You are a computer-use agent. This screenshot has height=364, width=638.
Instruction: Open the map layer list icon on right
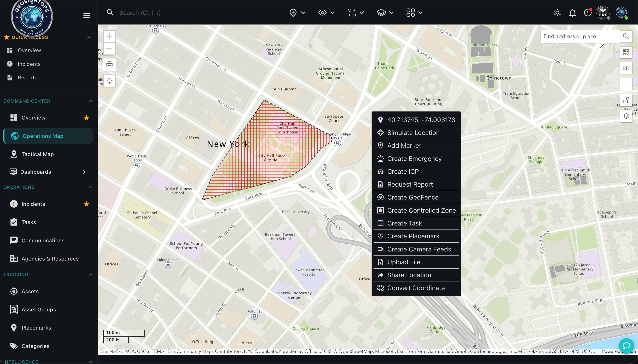coord(626,116)
